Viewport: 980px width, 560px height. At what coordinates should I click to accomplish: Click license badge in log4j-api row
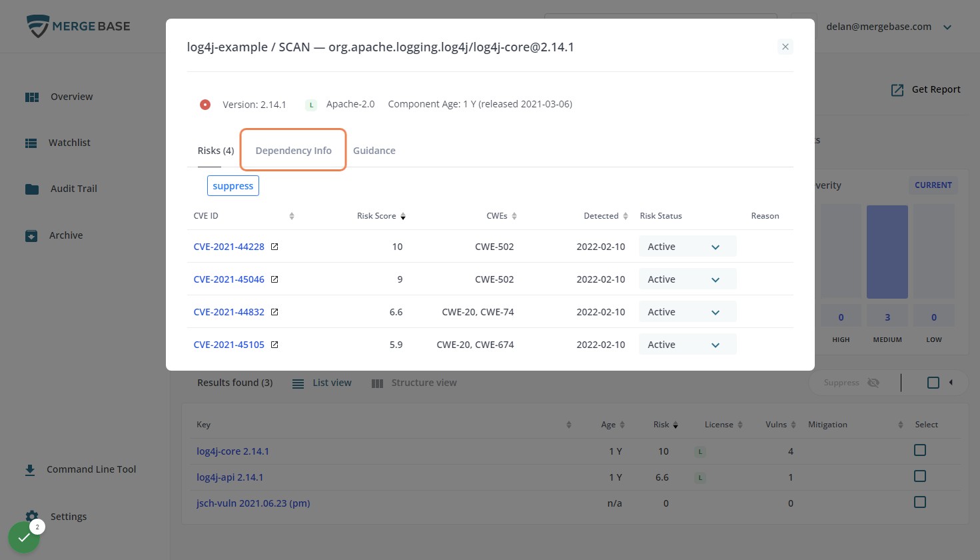point(700,478)
